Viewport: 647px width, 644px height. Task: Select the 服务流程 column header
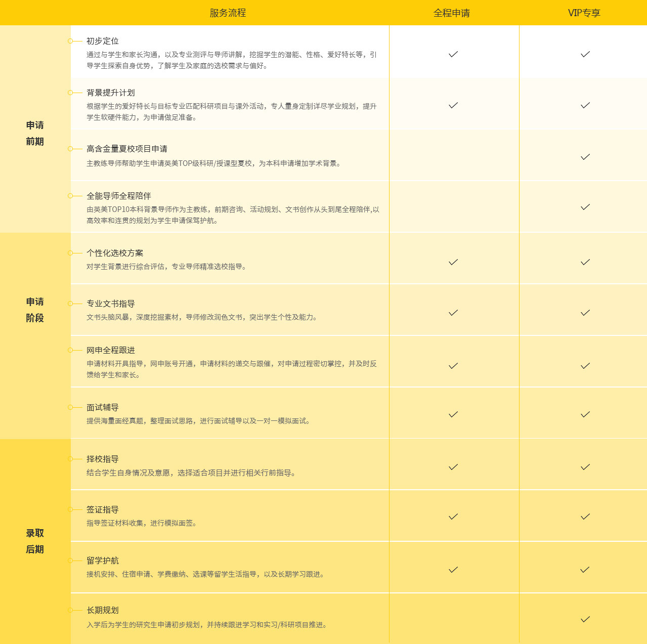pos(228,13)
